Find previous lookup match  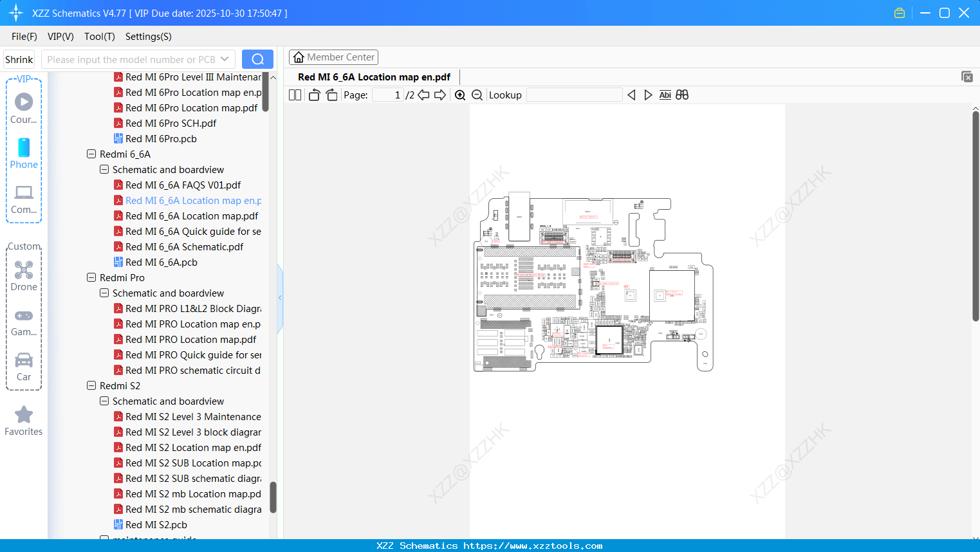(x=631, y=95)
